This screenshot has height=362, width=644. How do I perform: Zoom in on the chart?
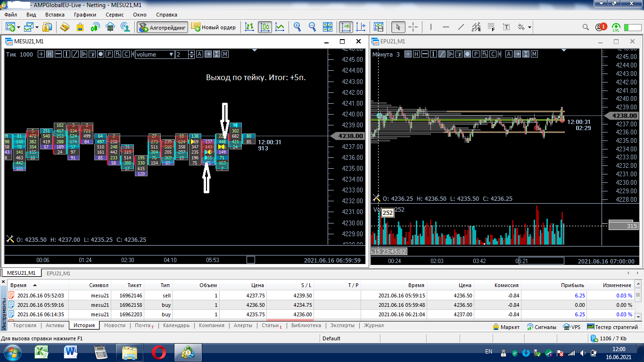[297, 27]
